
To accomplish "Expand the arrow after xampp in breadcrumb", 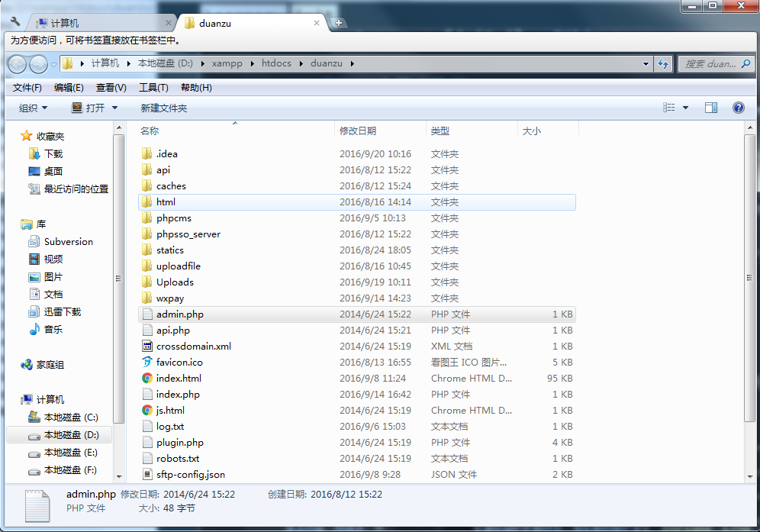I will (x=252, y=63).
